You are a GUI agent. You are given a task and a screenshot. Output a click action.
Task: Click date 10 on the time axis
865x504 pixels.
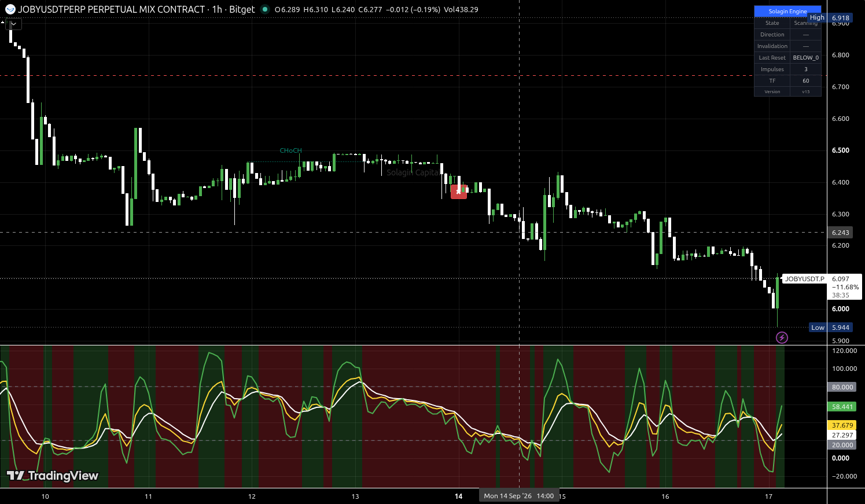[x=45, y=496]
